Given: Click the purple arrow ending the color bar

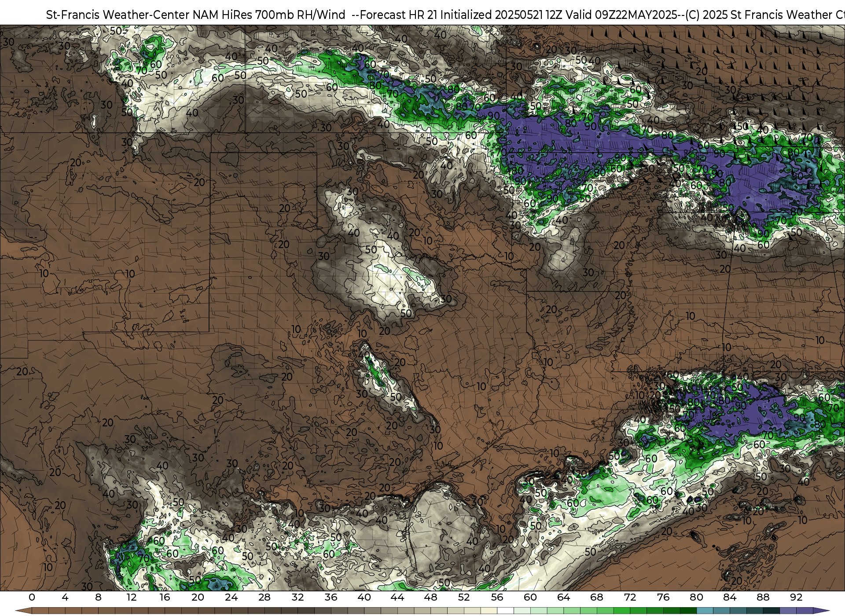Looking at the screenshot, I should click(821, 611).
